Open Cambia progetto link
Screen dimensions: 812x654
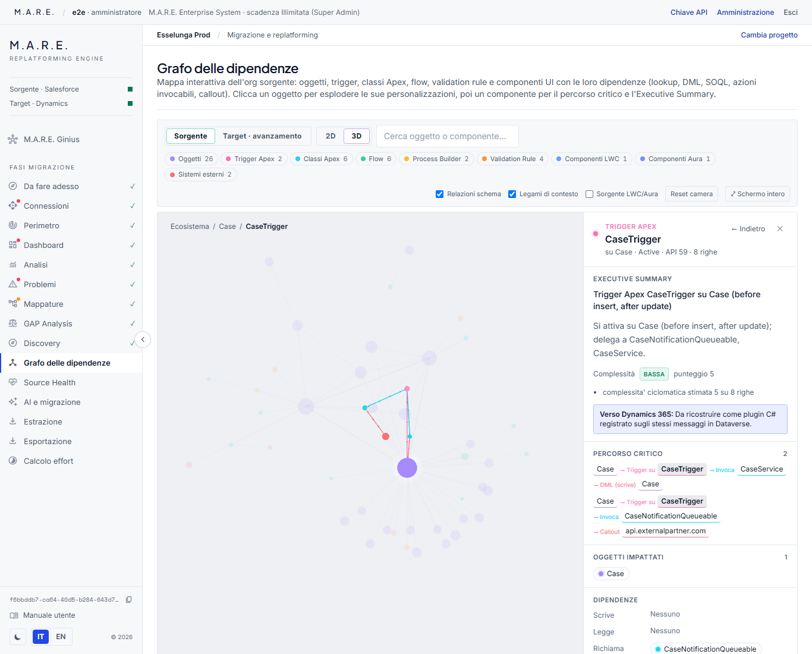point(769,35)
